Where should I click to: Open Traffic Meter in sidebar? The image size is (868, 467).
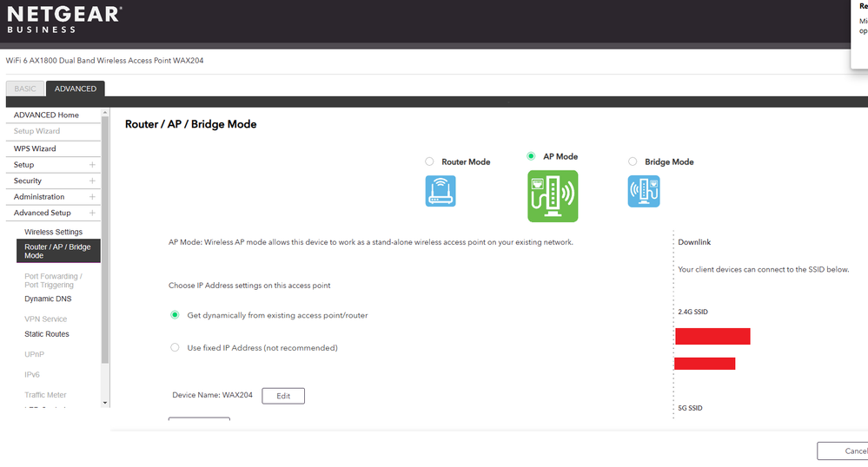point(45,395)
